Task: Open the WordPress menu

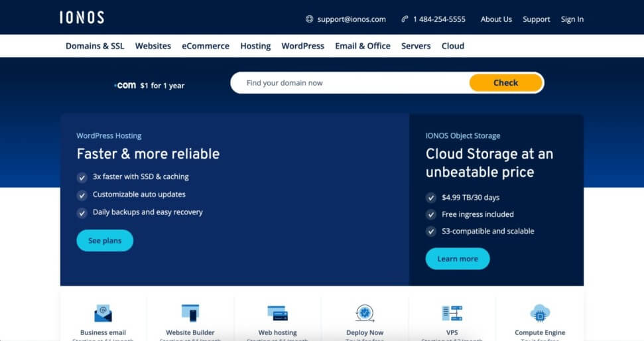Action: [302, 46]
